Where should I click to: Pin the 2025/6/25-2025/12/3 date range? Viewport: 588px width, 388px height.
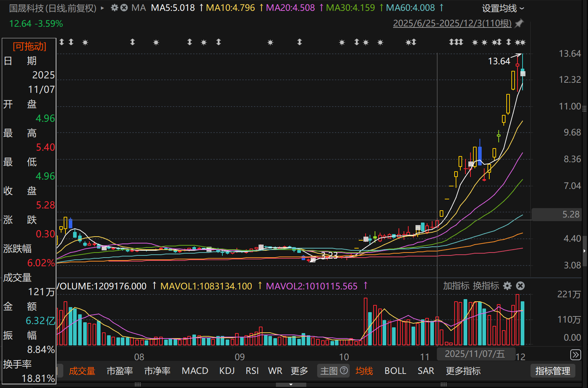click(x=519, y=23)
